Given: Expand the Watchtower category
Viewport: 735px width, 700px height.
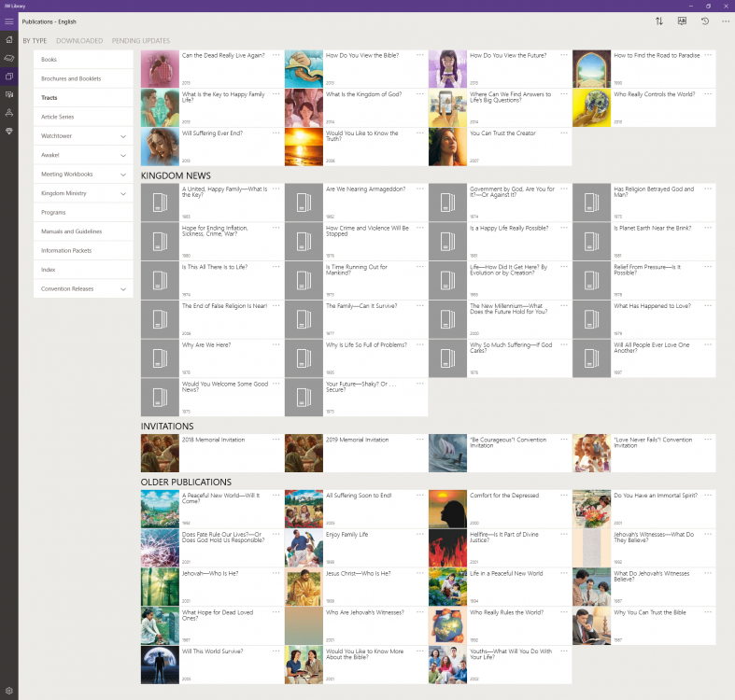Looking at the screenshot, I should point(123,136).
